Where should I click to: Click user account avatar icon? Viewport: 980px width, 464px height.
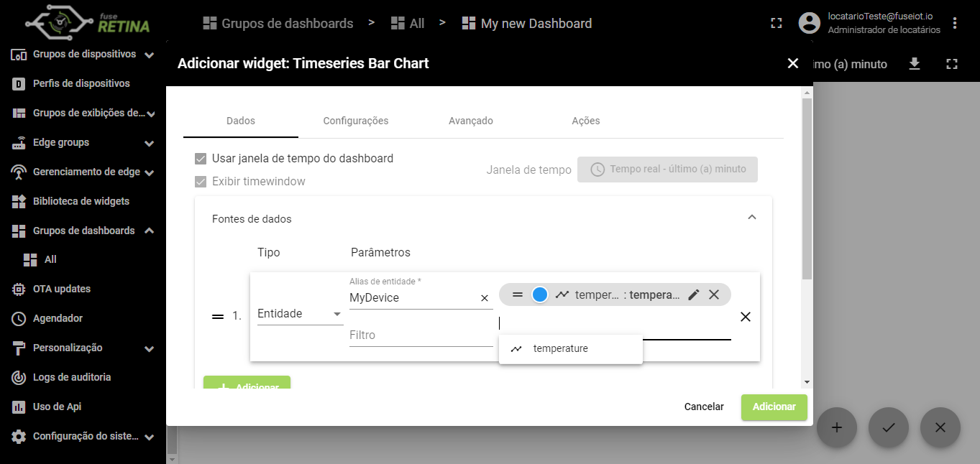pyautogui.click(x=810, y=23)
